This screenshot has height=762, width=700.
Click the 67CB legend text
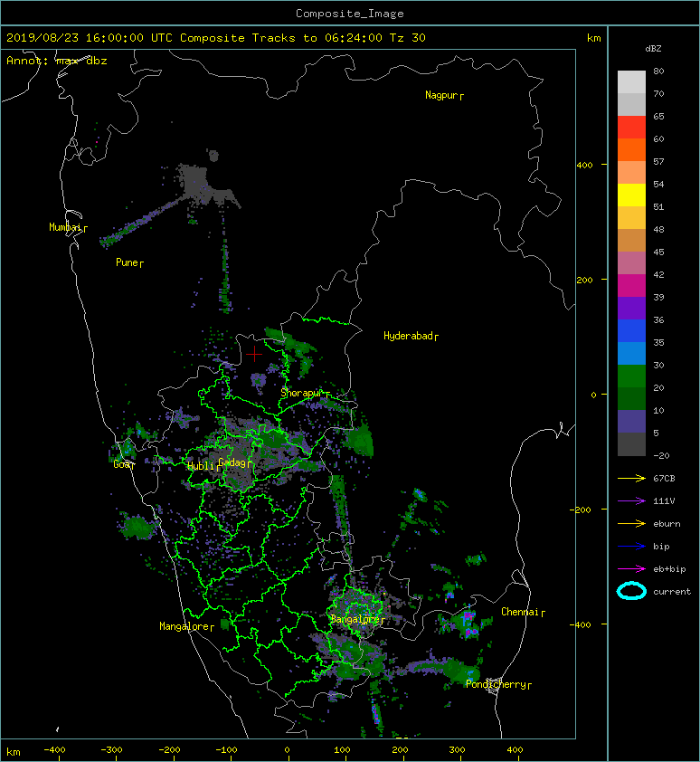664,479
